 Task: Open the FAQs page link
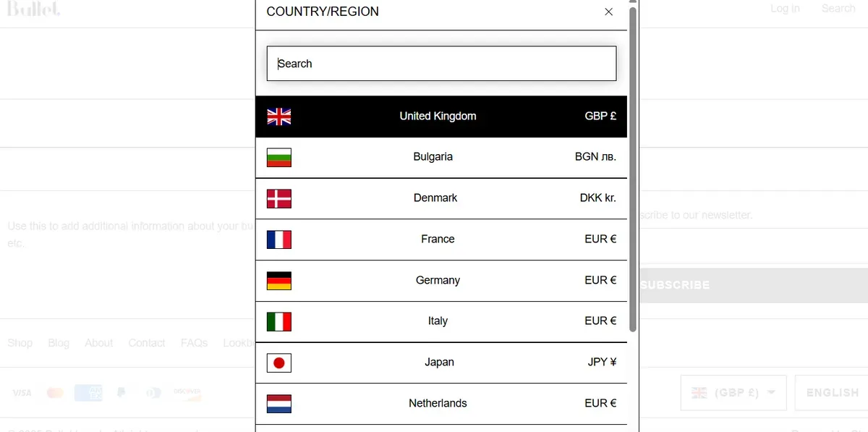(194, 342)
